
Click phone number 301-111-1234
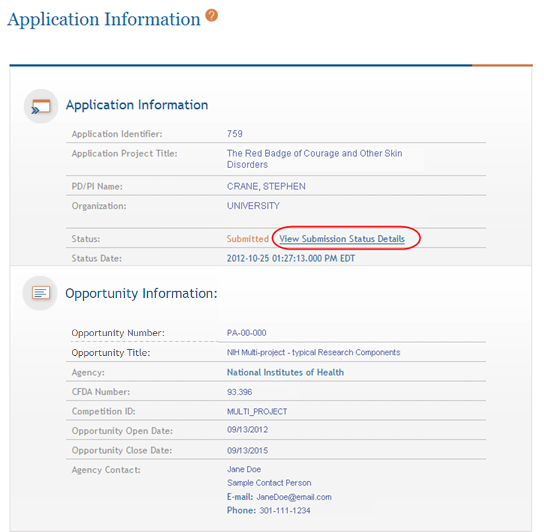tap(285, 510)
